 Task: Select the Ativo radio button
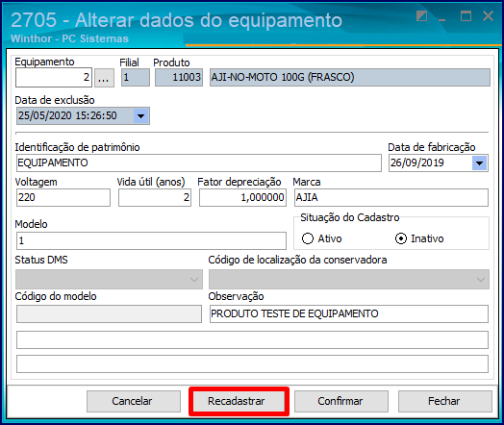tap(308, 238)
